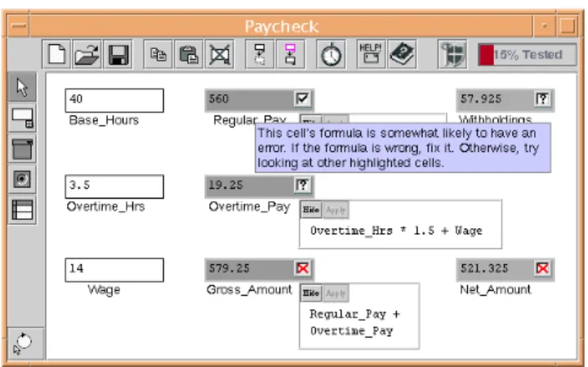Click the Wage label
Viewport: 588px width, 367px height.
tap(104, 289)
